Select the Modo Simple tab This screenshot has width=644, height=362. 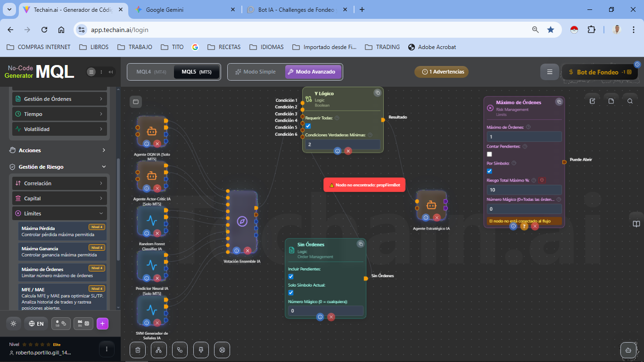point(256,72)
